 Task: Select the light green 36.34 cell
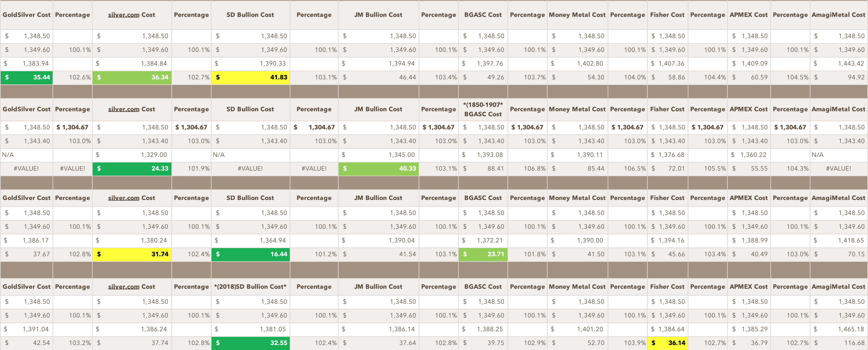[x=132, y=77]
